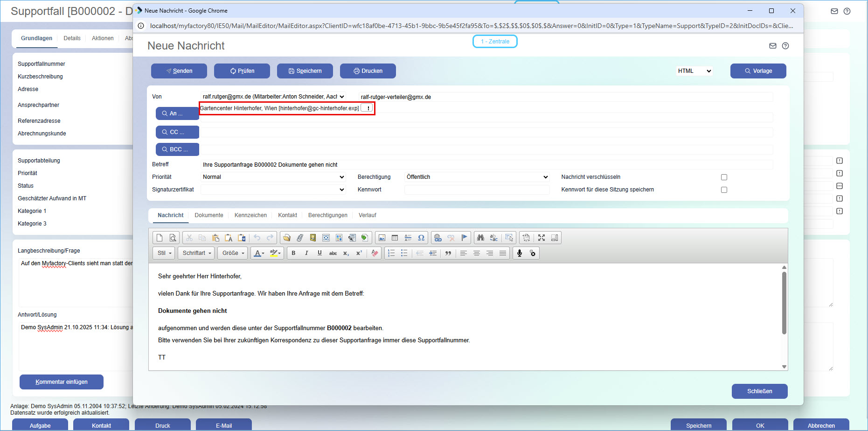
Task: Insert a table via the toolbar
Action: (395, 238)
